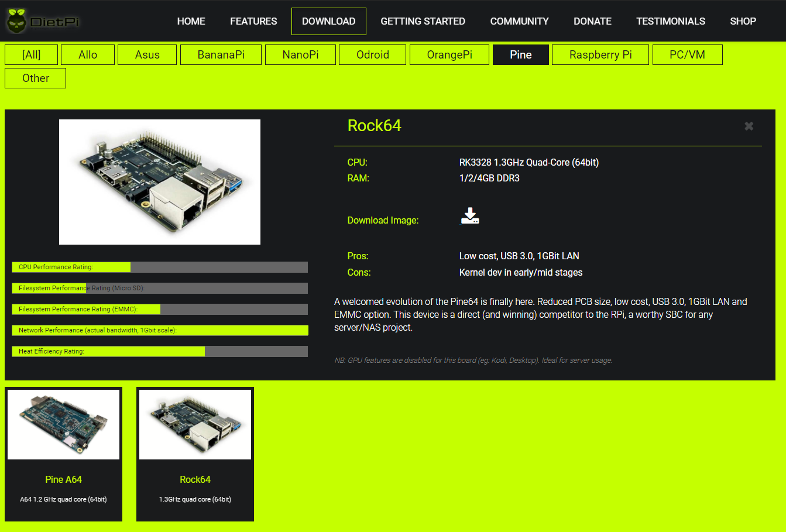Click the 'Cons:' label
The image size is (786, 532).
pyautogui.click(x=359, y=272)
